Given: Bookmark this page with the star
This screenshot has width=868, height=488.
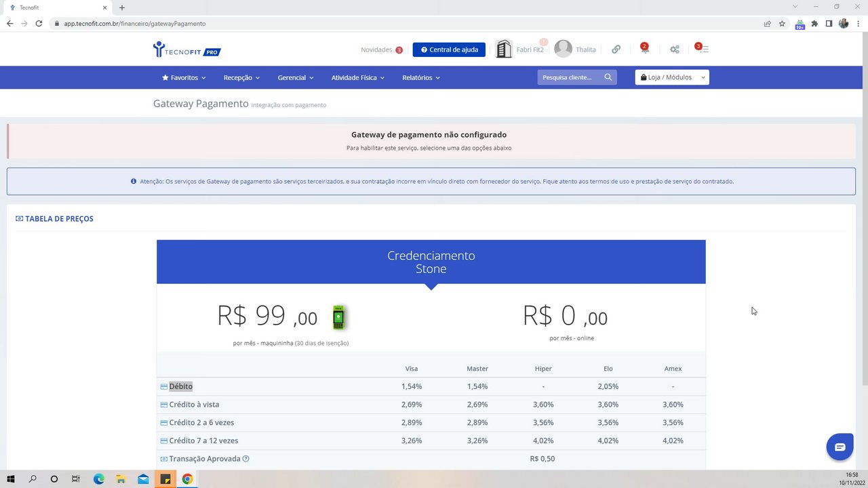Looking at the screenshot, I should pos(782,23).
